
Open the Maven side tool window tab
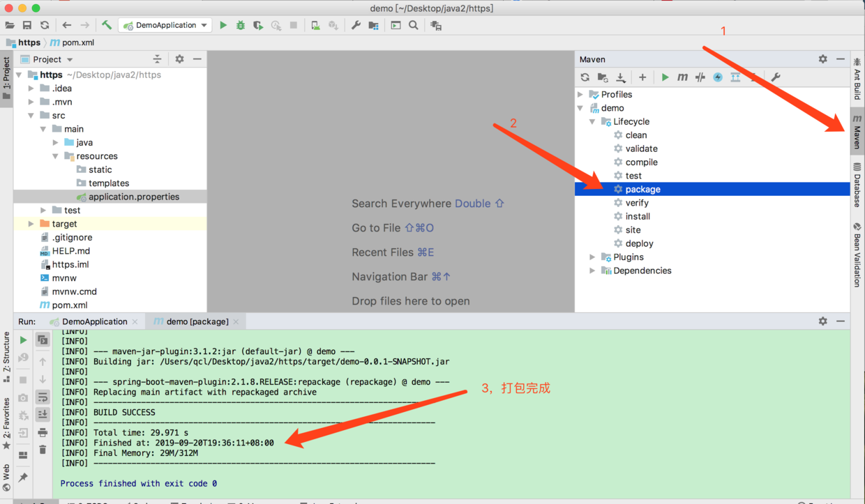point(857,132)
